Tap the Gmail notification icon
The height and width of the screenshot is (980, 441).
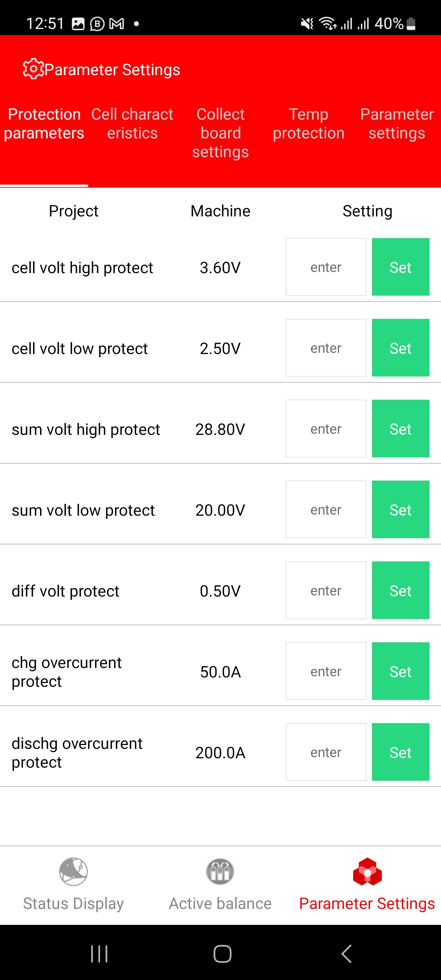[x=117, y=24]
